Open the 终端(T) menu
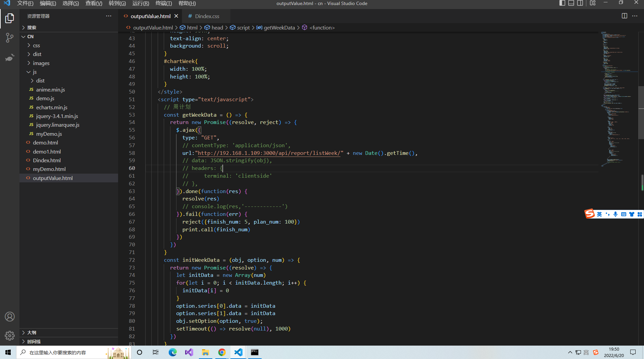The width and height of the screenshot is (644, 359). (164, 3)
